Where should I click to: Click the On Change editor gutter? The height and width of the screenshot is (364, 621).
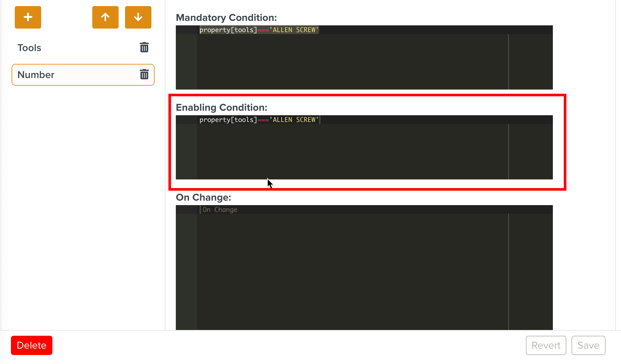[x=186, y=270]
